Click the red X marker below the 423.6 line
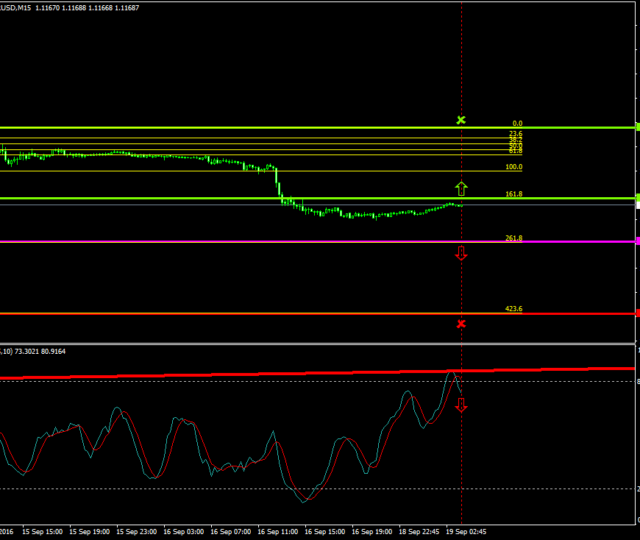Viewport: 640px width, 540px height. 461,324
